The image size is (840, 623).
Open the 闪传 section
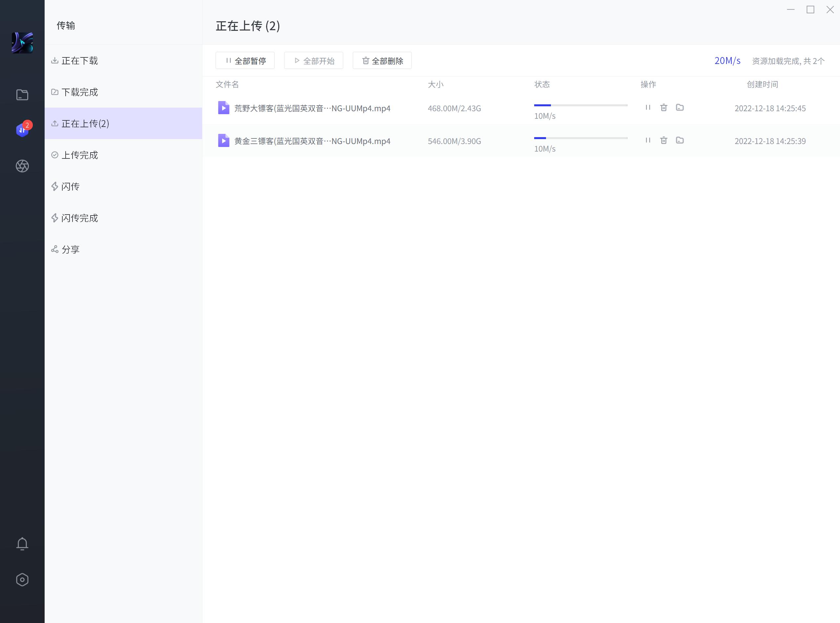(x=70, y=186)
